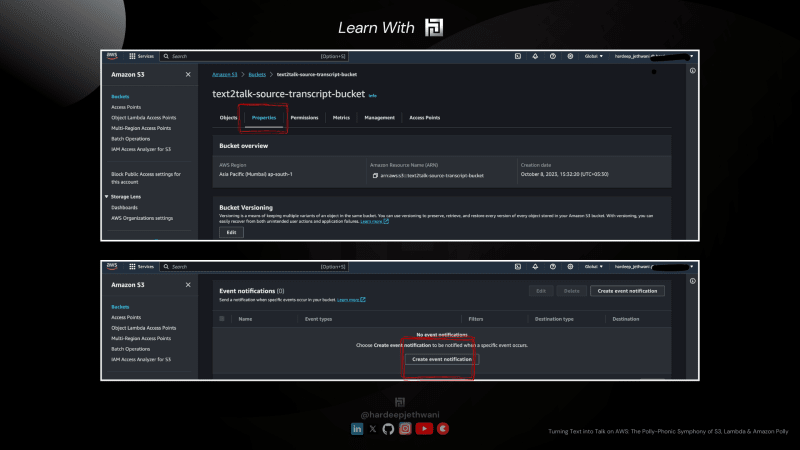
Task: Open Access Points in the upper console sidebar
Action: pyautogui.click(x=126, y=107)
